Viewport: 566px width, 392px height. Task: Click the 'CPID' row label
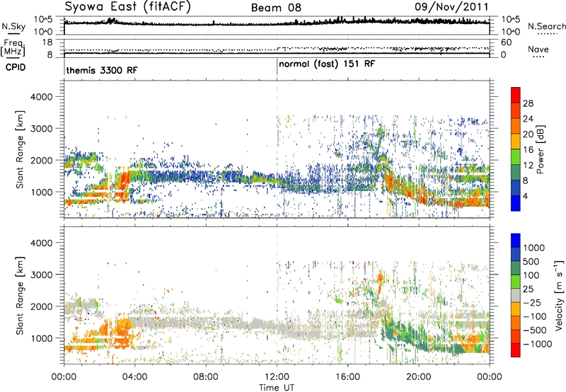[16, 67]
